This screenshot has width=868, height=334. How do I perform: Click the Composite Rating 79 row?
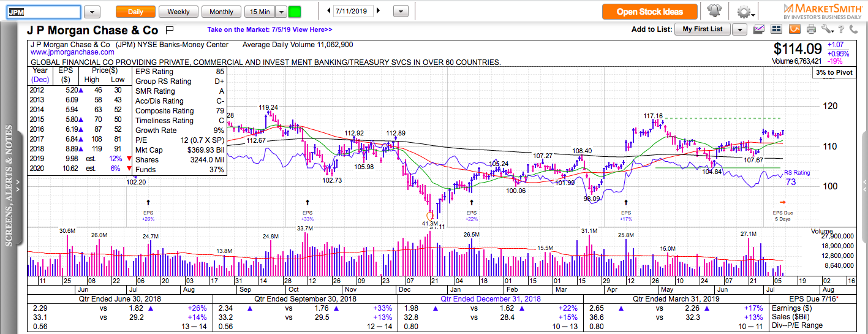[x=180, y=111]
